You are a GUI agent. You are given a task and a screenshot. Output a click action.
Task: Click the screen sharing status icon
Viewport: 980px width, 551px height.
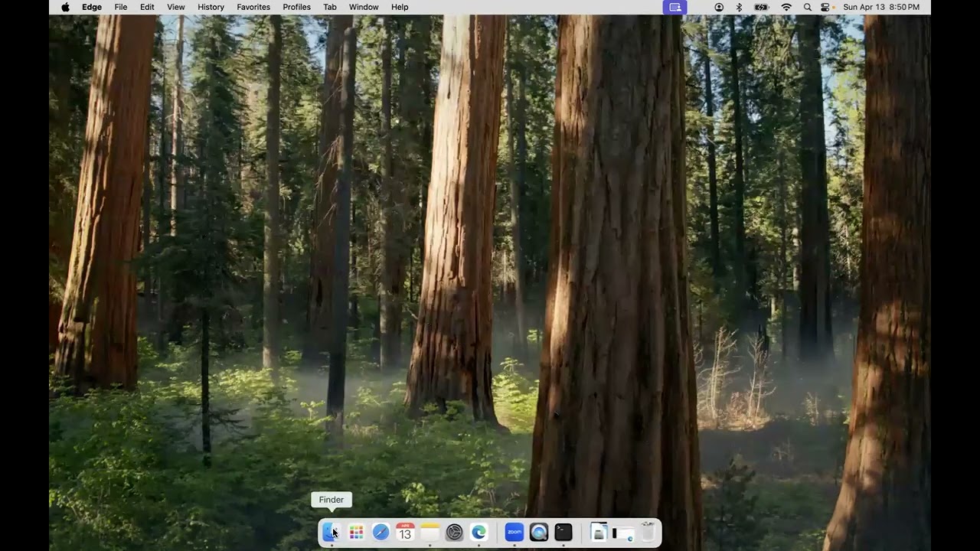pos(675,7)
